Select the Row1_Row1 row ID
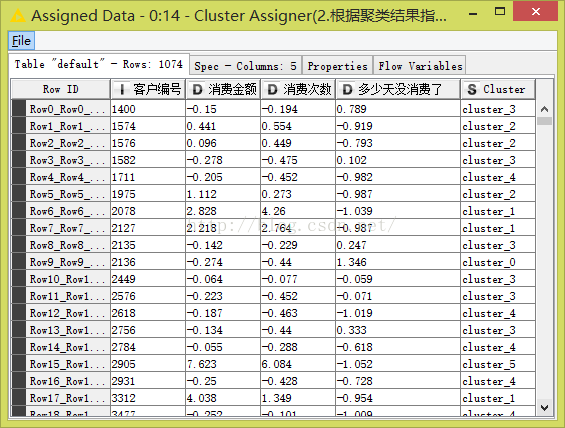 point(67,126)
